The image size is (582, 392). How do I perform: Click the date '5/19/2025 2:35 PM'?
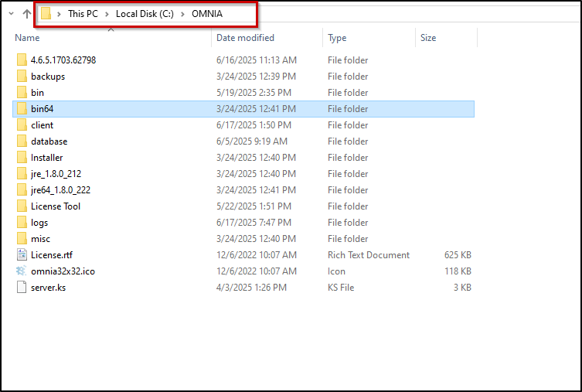254,93
